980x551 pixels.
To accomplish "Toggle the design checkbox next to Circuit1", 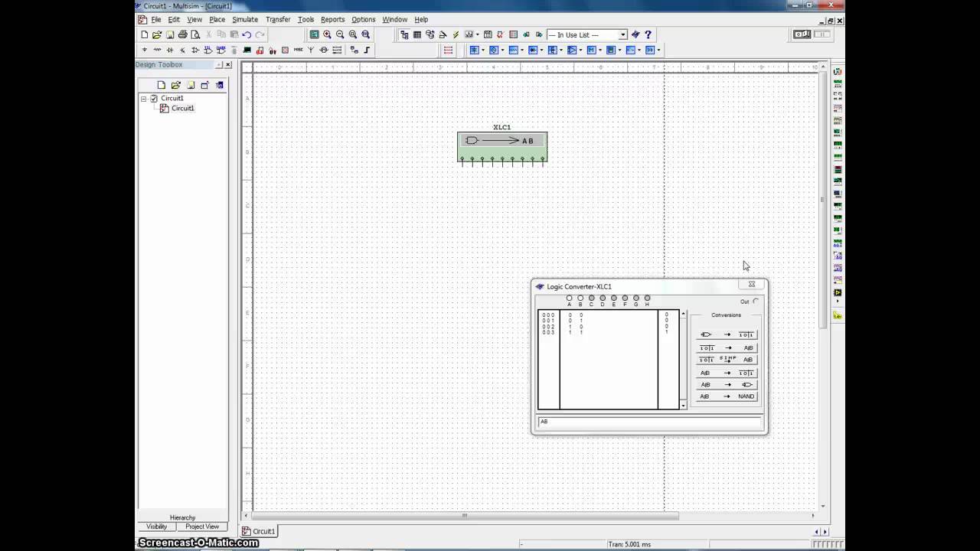I will point(154,98).
